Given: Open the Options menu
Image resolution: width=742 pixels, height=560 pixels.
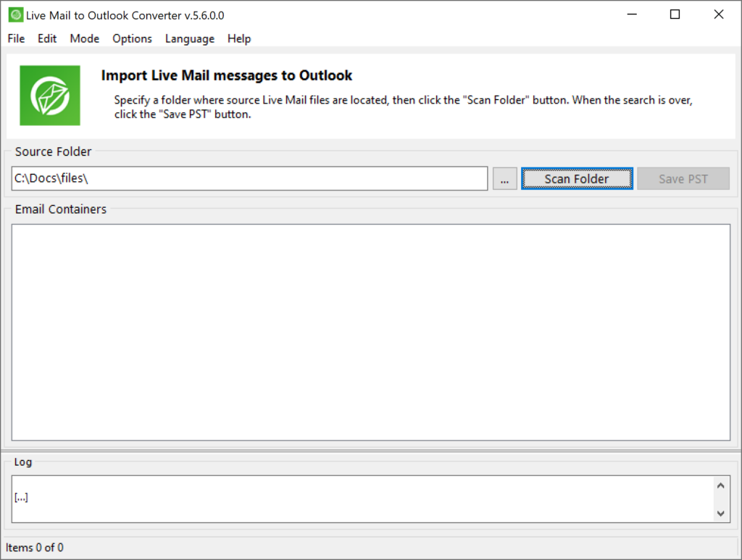Looking at the screenshot, I should click(x=132, y=39).
